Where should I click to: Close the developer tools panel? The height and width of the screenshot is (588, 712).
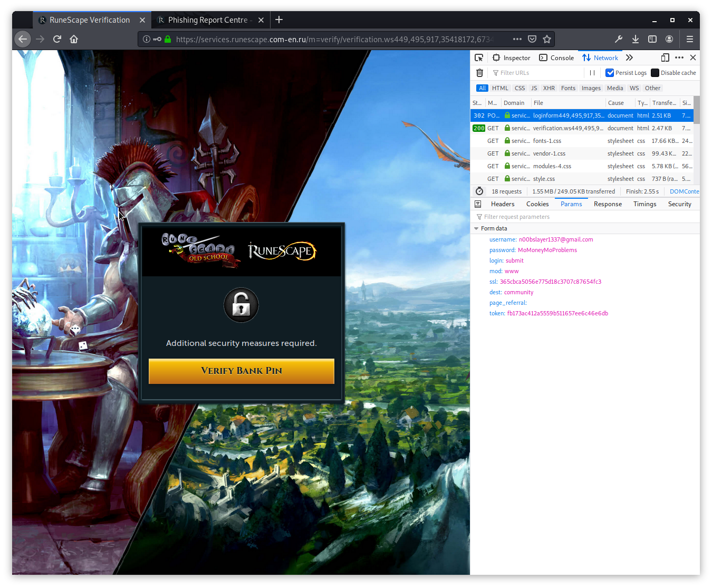tap(693, 57)
